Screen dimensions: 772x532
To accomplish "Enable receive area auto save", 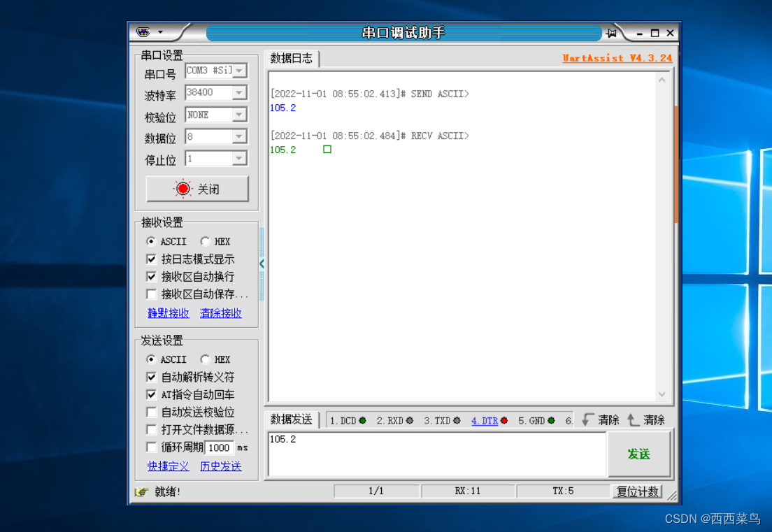I will (x=151, y=294).
